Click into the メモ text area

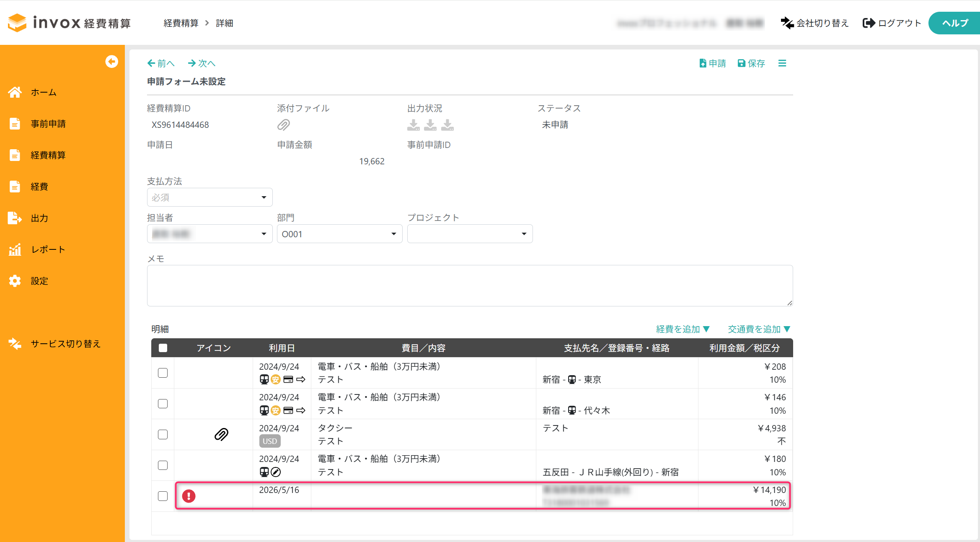(x=470, y=285)
